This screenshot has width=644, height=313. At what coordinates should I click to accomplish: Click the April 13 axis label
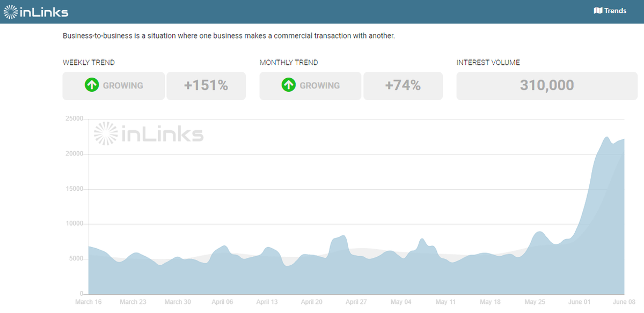tap(267, 302)
